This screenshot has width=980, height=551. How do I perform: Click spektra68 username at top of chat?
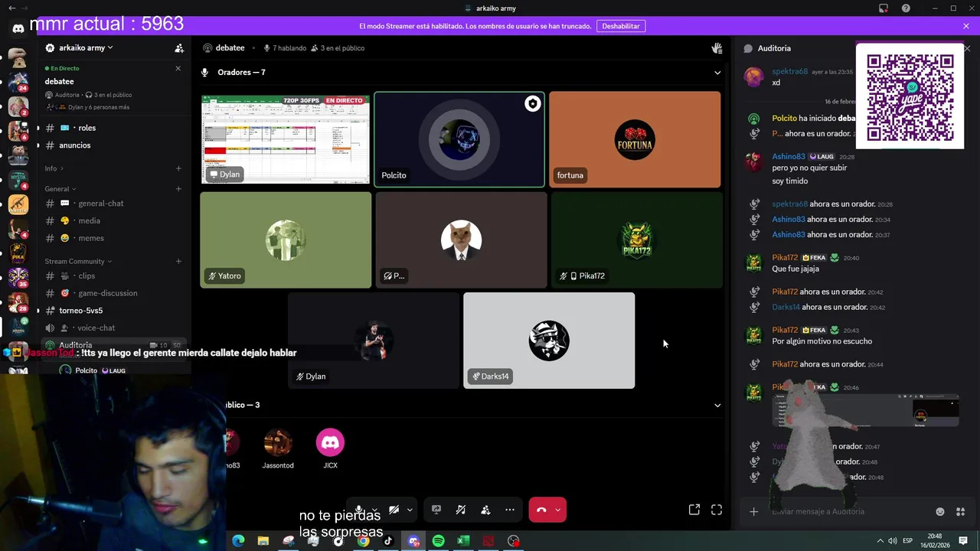point(790,71)
